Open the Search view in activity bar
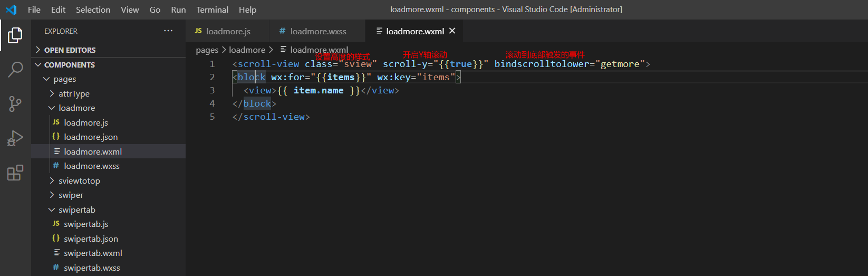 [x=15, y=69]
